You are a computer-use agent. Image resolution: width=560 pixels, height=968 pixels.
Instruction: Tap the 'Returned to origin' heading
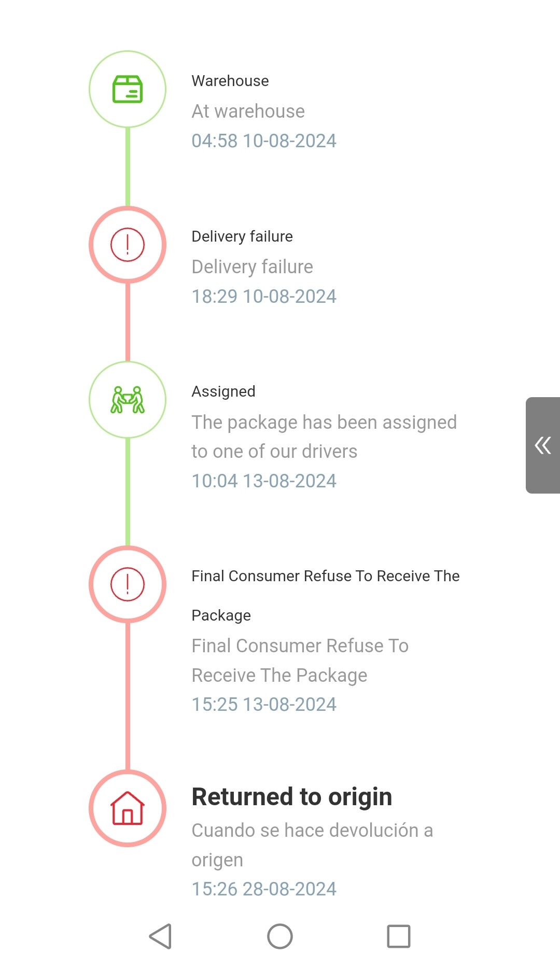pos(292,797)
